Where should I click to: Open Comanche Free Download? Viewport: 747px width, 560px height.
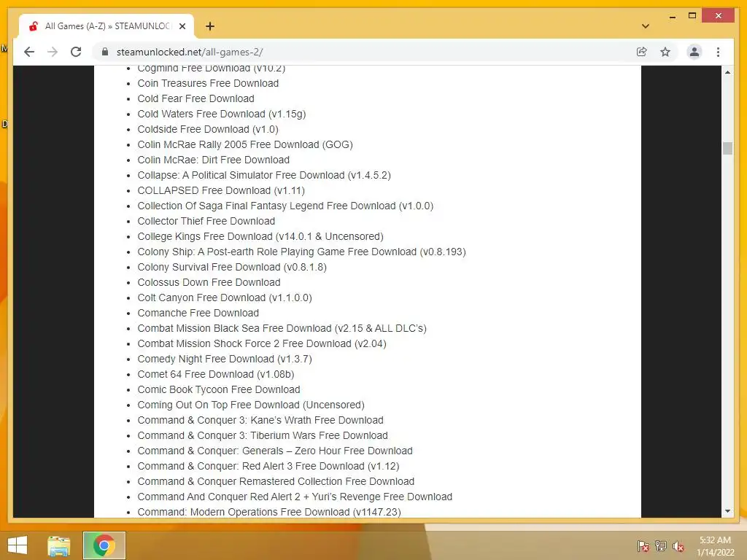point(198,313)
